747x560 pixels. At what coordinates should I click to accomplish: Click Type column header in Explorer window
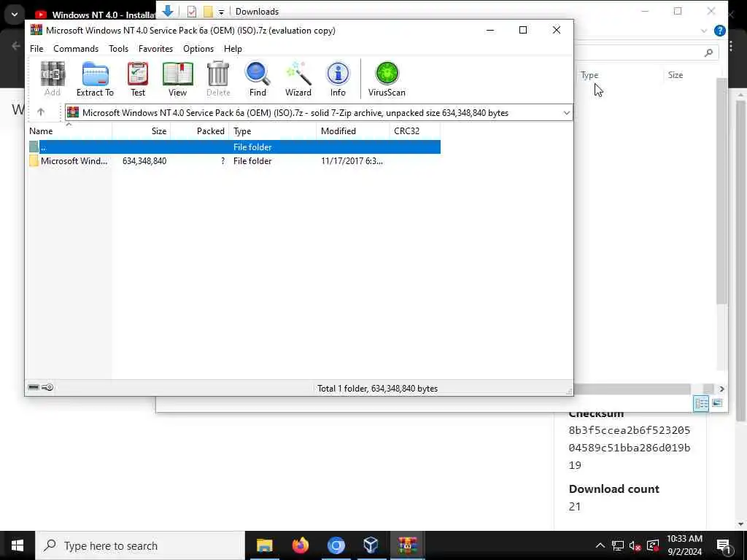[589, 75]
